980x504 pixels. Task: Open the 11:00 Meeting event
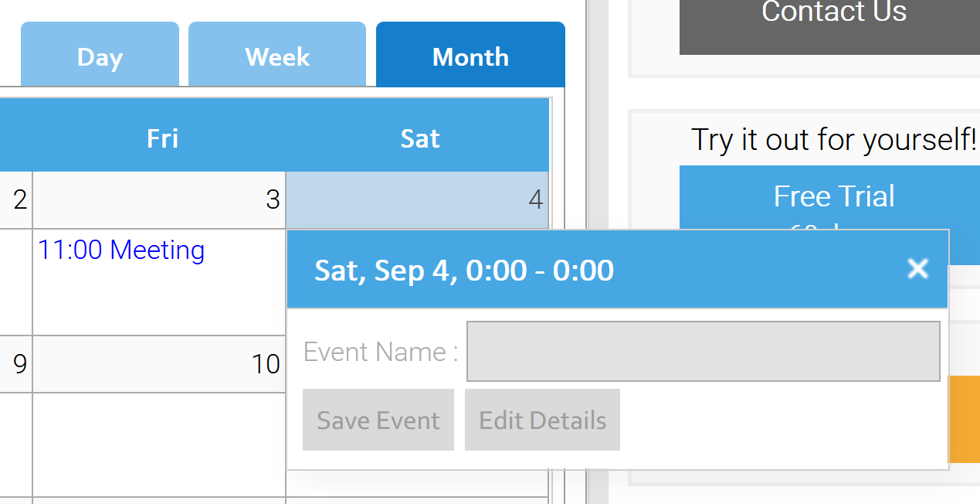(x=121, y=250)
